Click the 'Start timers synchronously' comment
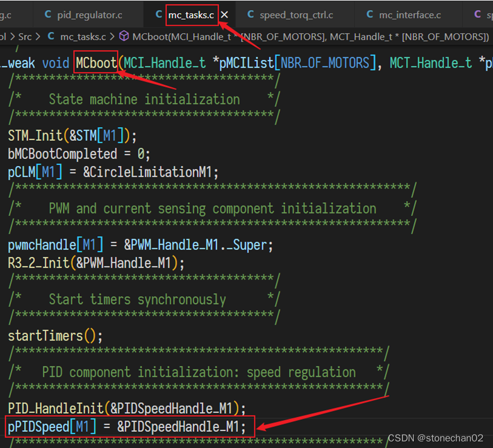493x448 pixels. (x=137, y=299)
